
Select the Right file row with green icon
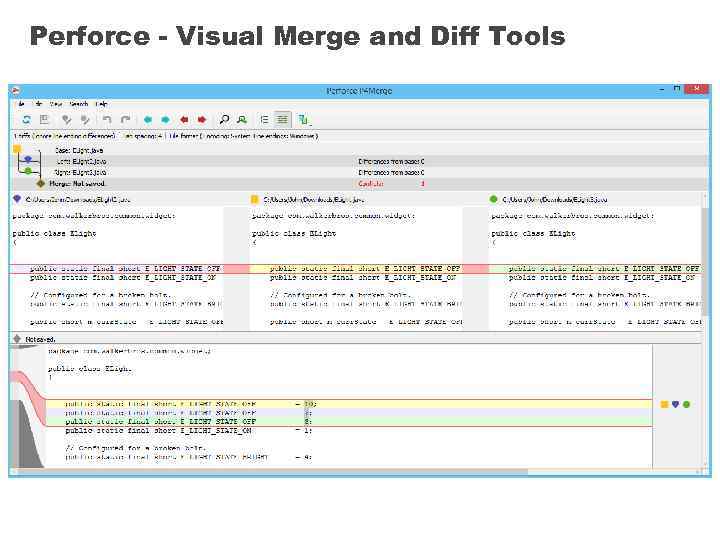[x=358, y=172]
